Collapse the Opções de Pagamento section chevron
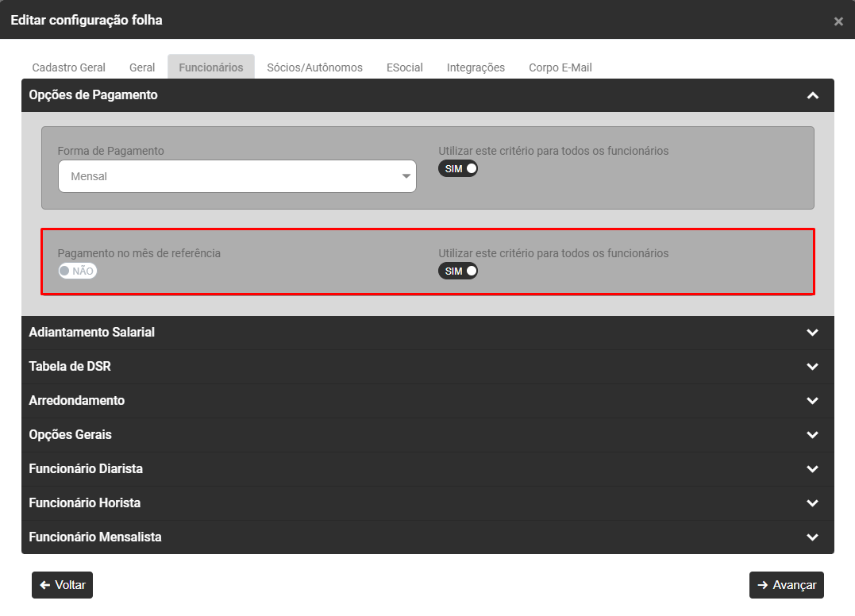 click(812, 95)
